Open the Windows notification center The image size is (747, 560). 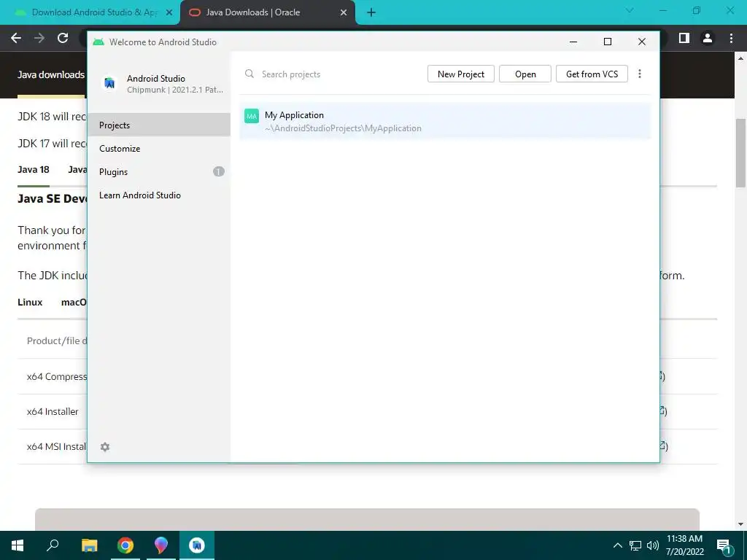point(724,545)
